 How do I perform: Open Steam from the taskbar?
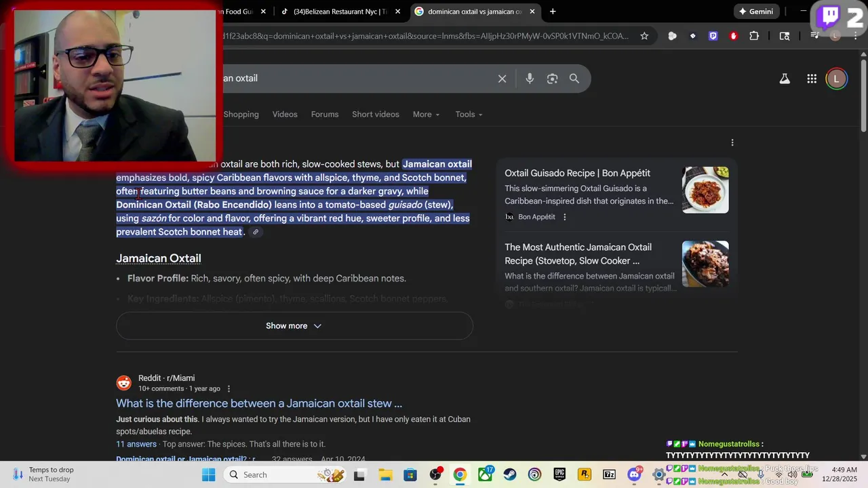pos(509,474)
